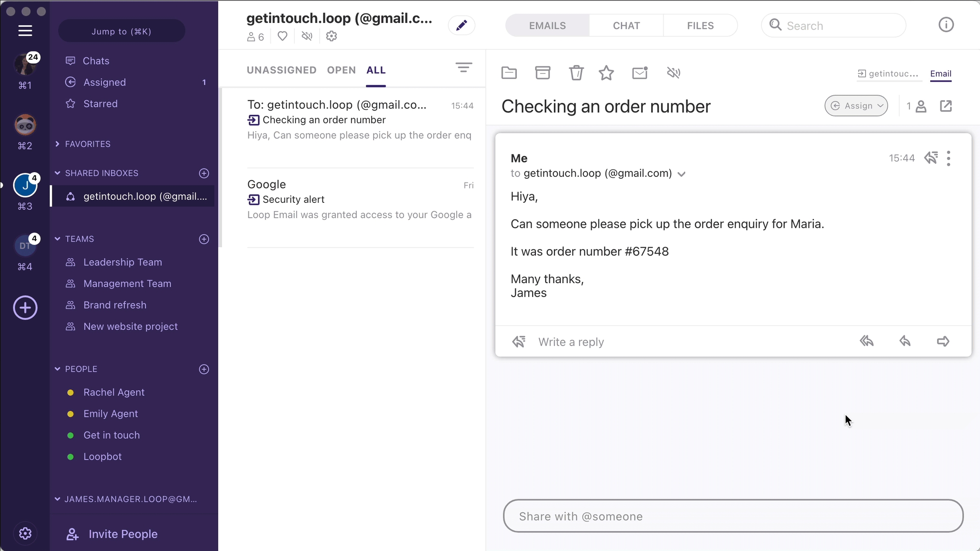
Task: Open Leadership Team
Action: [122, 262]
